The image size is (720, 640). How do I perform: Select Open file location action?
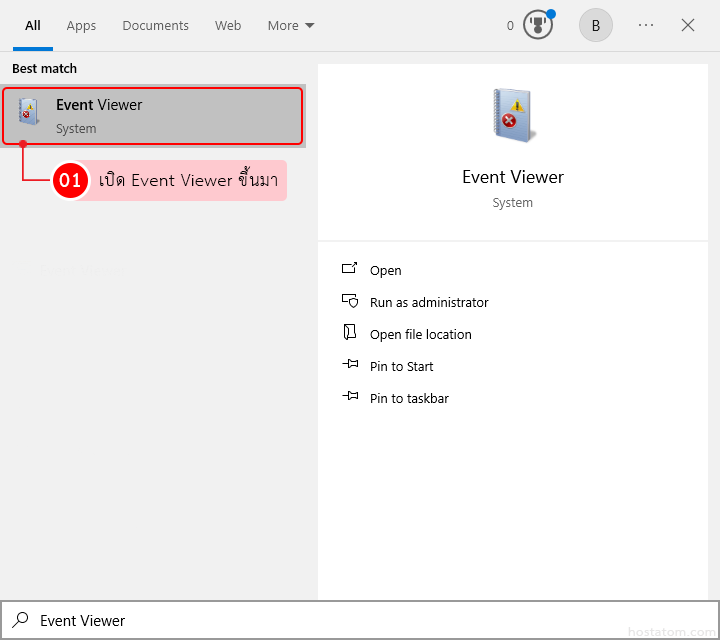click(420, 334)
